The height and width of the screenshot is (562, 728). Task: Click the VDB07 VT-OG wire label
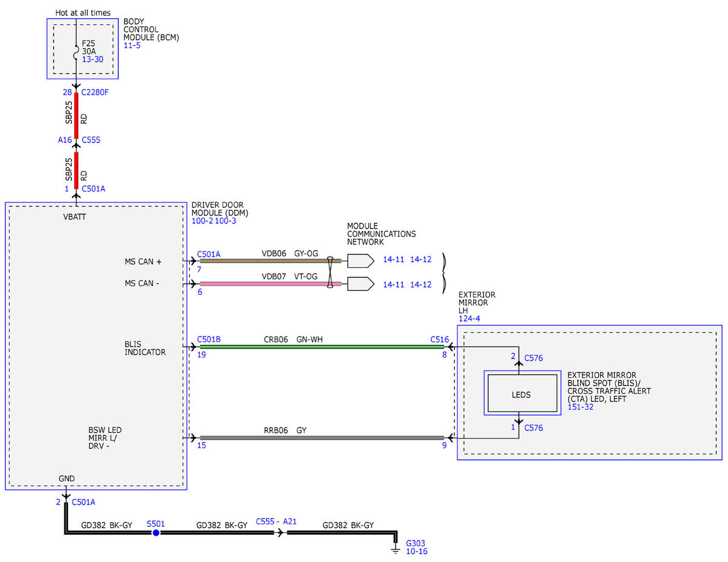290,277
